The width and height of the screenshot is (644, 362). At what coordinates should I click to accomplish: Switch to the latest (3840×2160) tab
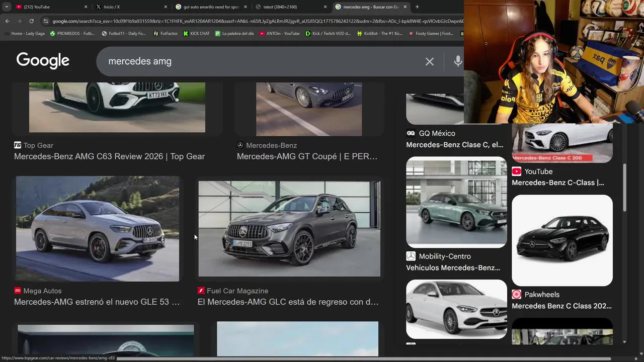[x=291, y=7]
